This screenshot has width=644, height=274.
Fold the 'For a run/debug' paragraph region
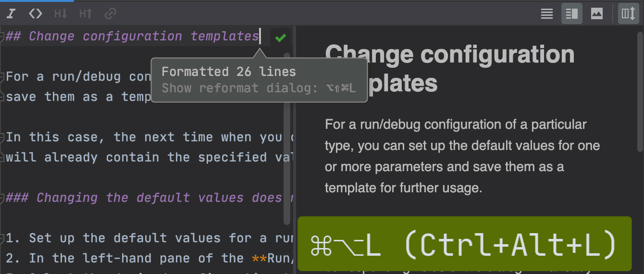pyautogui.click(x=2, y=76)
